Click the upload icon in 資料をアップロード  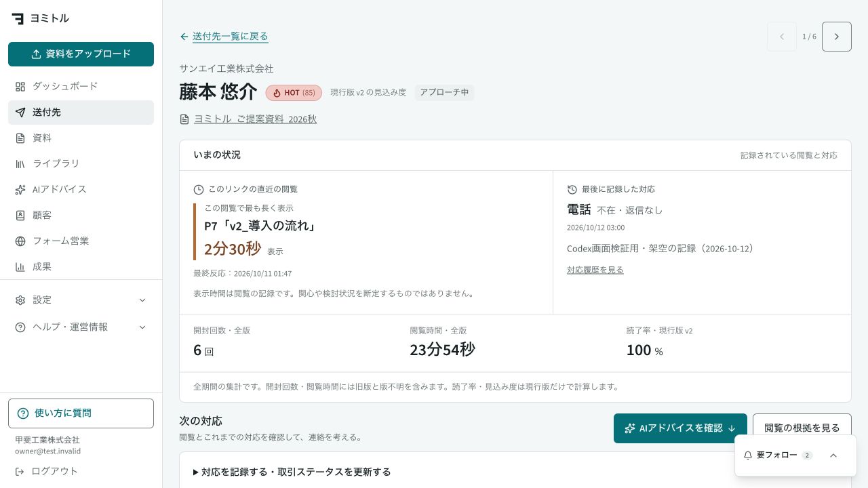pyautogui.click(x=37, y=54)
